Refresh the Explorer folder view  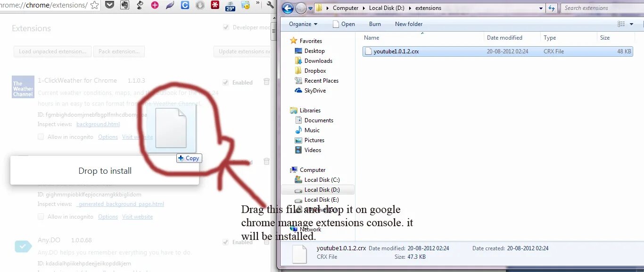click(x=552, y=8)
